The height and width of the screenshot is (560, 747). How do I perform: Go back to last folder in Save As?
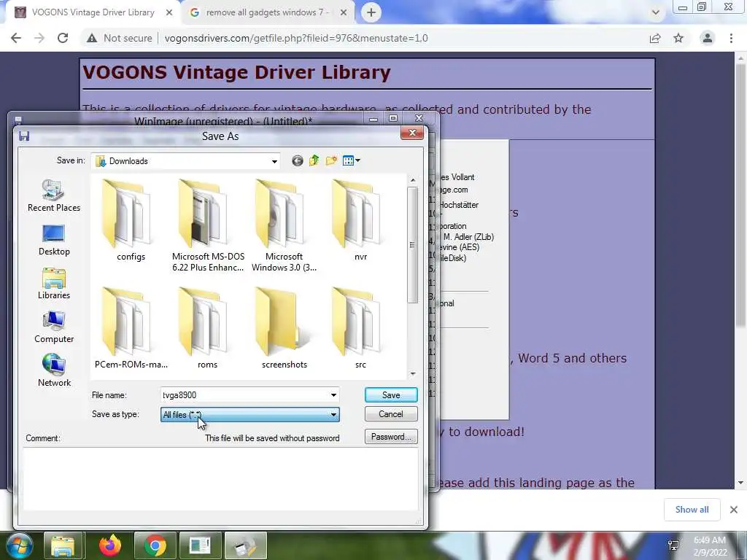coord(298,161)
